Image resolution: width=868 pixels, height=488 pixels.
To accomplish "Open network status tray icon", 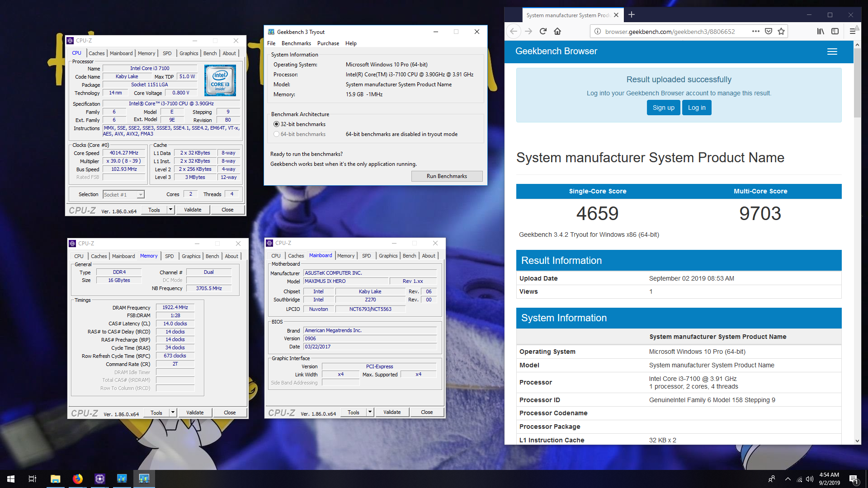I will pos(799,479).
